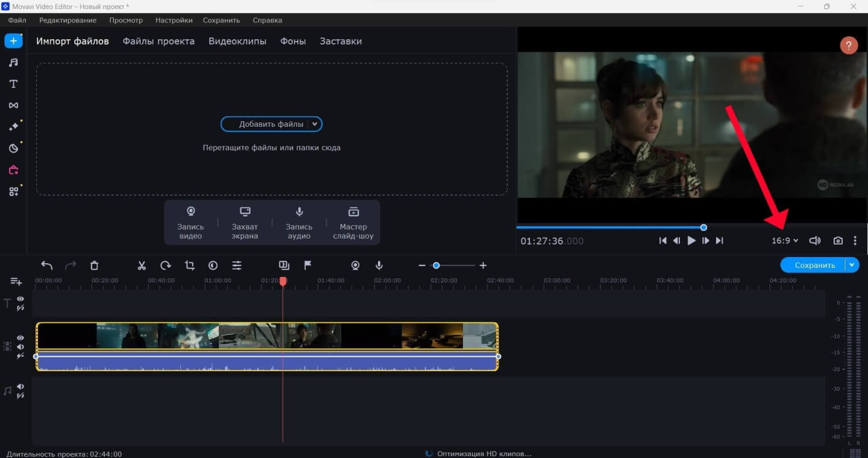This screenshot has height=458, width=868.
Task: Start webcam recording from timeline toolbar
Action: click(356, 265)
